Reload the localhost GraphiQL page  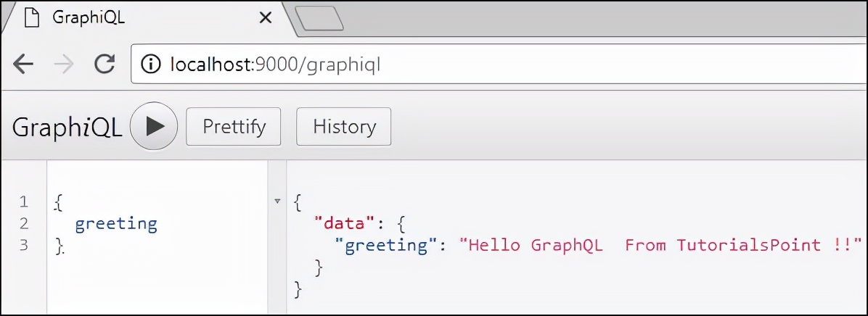point(105,65)
